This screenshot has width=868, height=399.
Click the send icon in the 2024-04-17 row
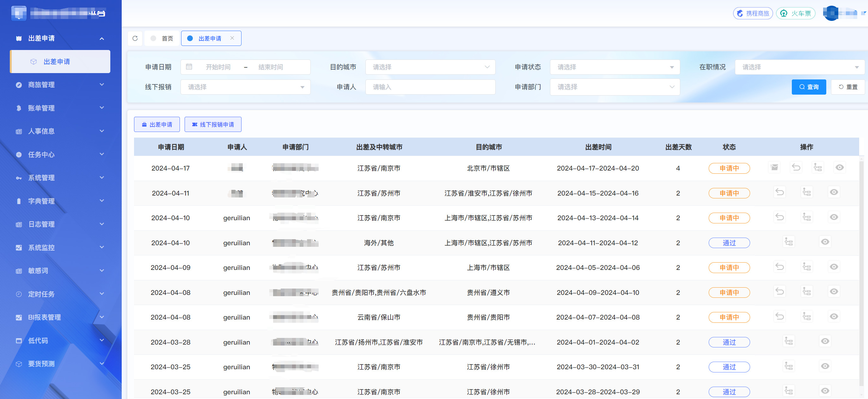[x=774, y=167]
